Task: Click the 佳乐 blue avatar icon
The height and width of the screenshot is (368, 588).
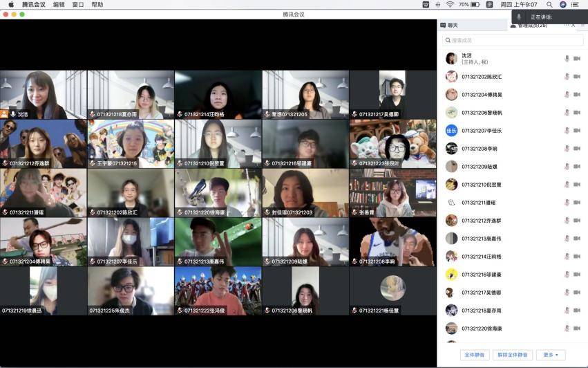Action: click(x=451, y=130)
